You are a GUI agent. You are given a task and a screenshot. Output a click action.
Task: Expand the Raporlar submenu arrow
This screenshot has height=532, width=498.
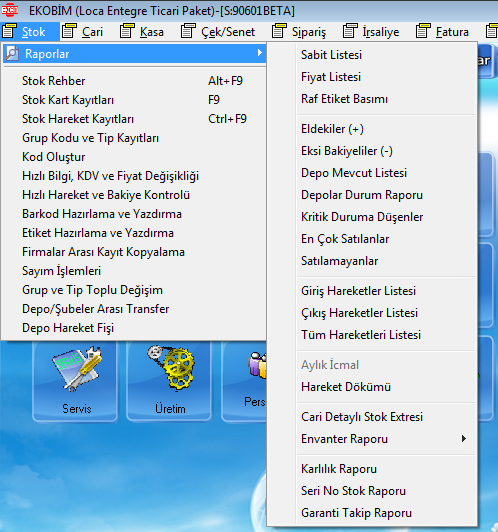(x=260, y=53)
